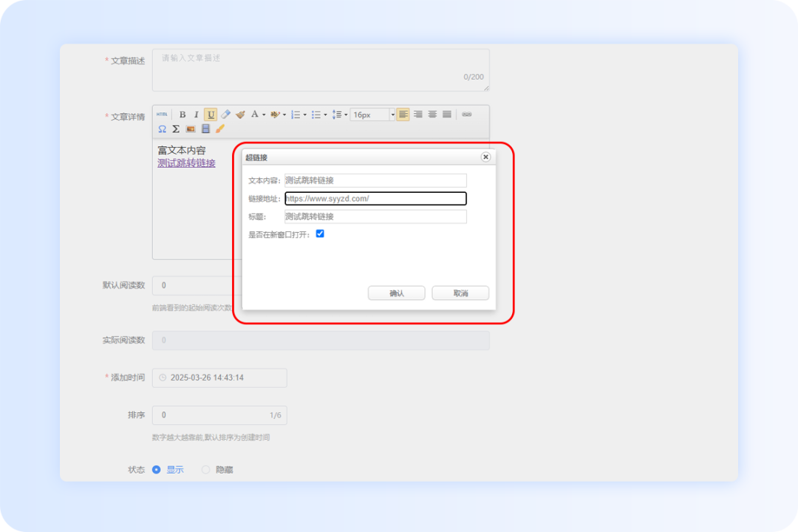Click the insert image icon
The image size is (798, 532).
click(x=191, y=129)
